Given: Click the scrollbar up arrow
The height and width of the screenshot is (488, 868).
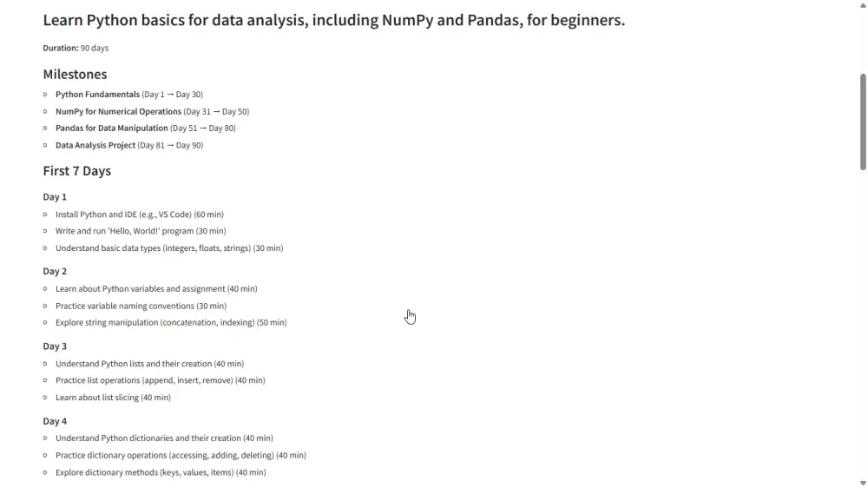Looking at the screenshot, I should (x=863, y=4).
